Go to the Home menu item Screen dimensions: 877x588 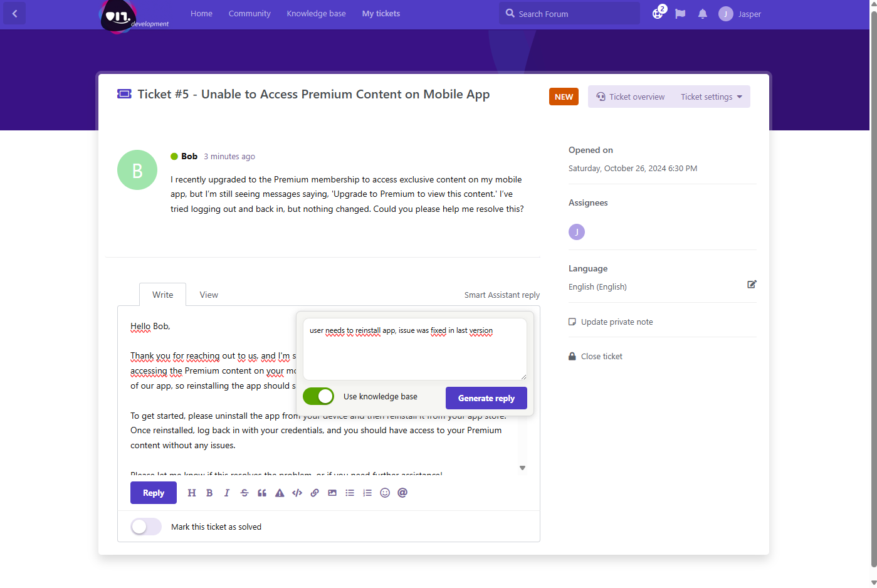pos(201,13)
